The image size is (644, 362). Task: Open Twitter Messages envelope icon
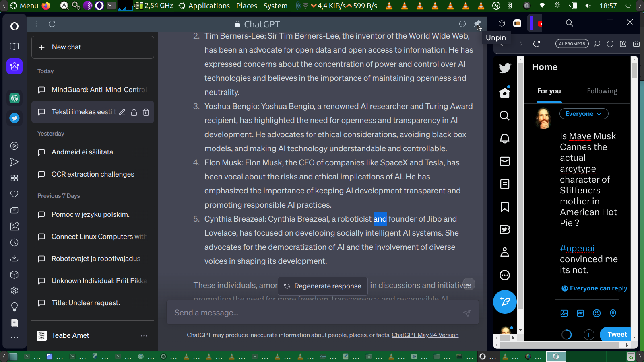[x=505, y=161]
